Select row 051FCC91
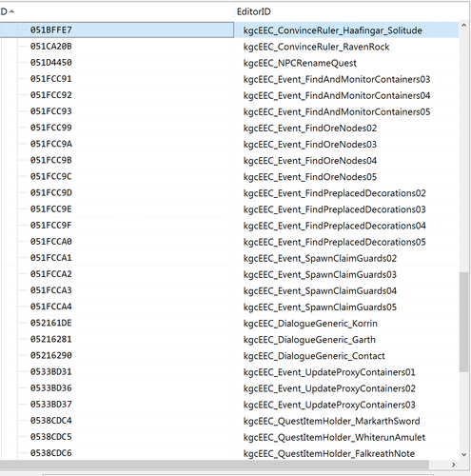Screen dimensions: 471x476 point(51,79)
